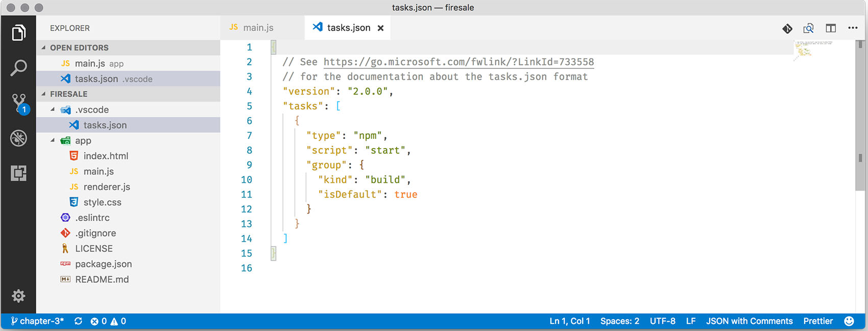The image size is (868, 331).
Task: Change language mode JSON with Comments
Action: point(749,321)
